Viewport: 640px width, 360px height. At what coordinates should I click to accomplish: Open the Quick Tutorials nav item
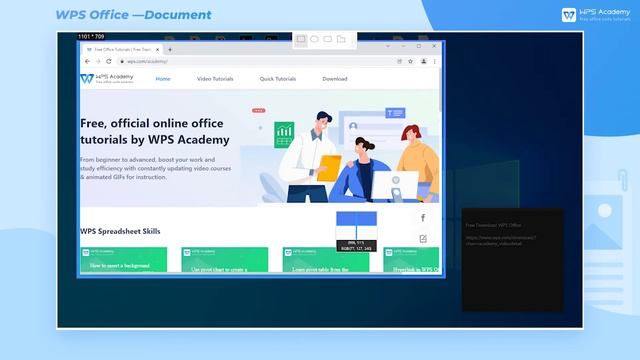point(278,79)
